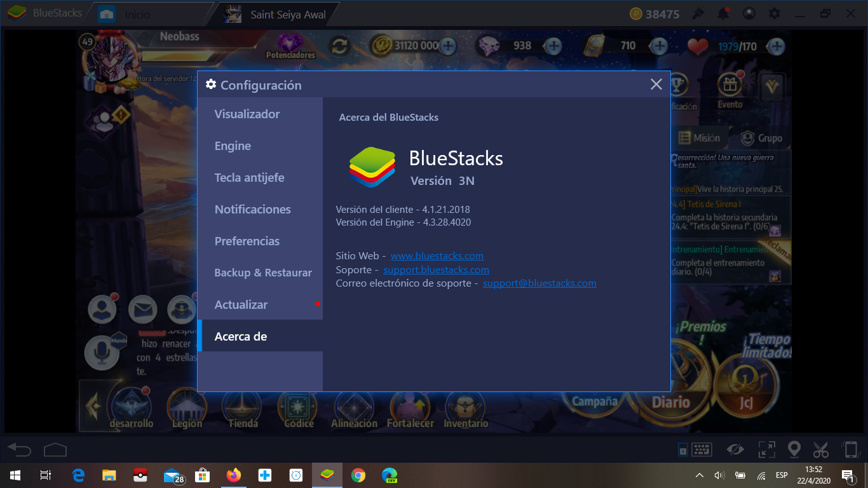Screen dimensions: 868x488
Task: Click the volume speaker tray icon
Action: [x=720, y=475]
